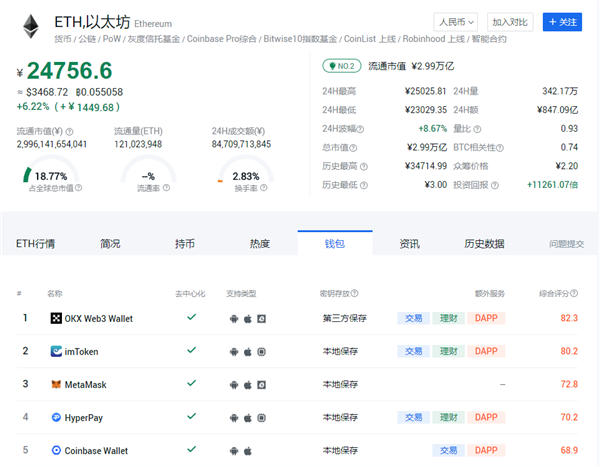The width and height of the screenshot is (600, 467).
Task: Click the 2.83% turnover rate gauge
Action: [x=245, y=170]
